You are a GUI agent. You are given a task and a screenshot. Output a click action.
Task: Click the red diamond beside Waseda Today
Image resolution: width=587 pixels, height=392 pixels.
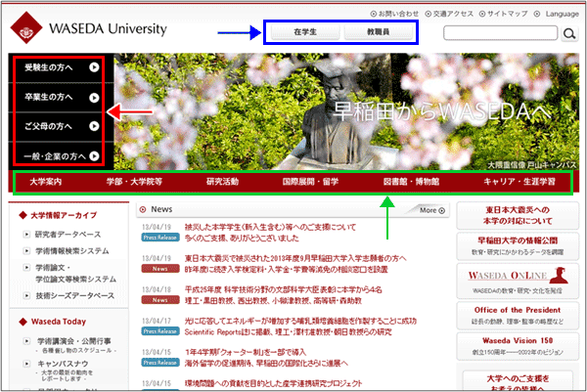(x=23, y=322)
